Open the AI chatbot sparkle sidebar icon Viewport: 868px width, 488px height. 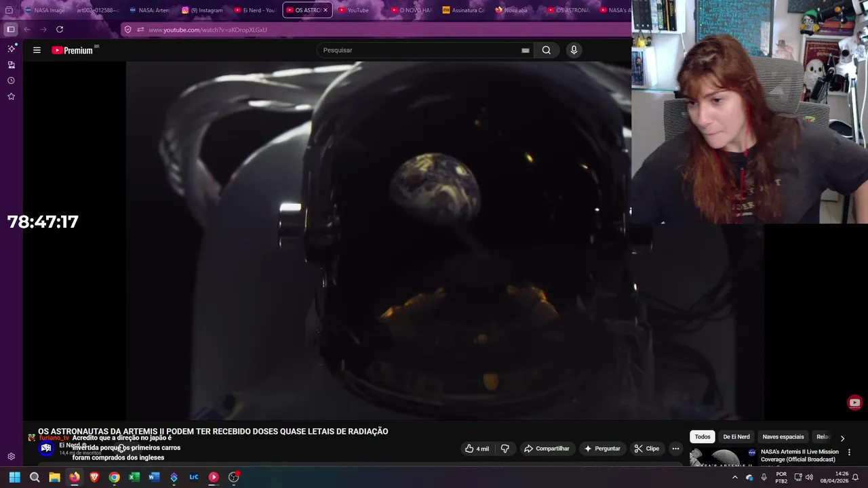[11, 49]
